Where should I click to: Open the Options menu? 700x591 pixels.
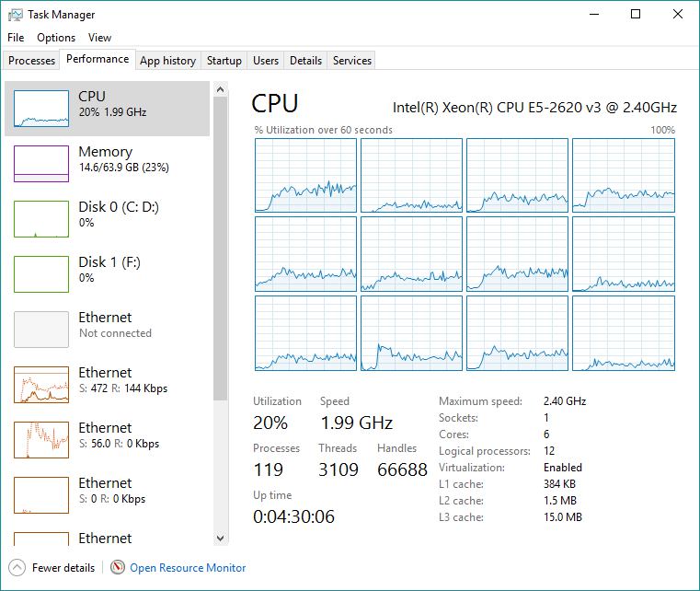tap(56, 38)
